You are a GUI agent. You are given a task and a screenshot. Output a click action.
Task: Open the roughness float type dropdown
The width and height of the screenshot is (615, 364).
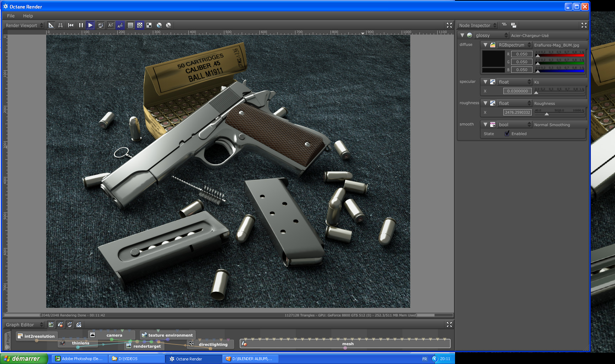(x=515, y=103)
